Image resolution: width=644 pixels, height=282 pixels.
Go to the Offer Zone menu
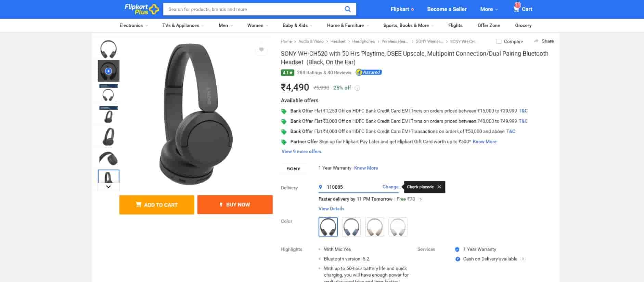click(x=489, y=25)
